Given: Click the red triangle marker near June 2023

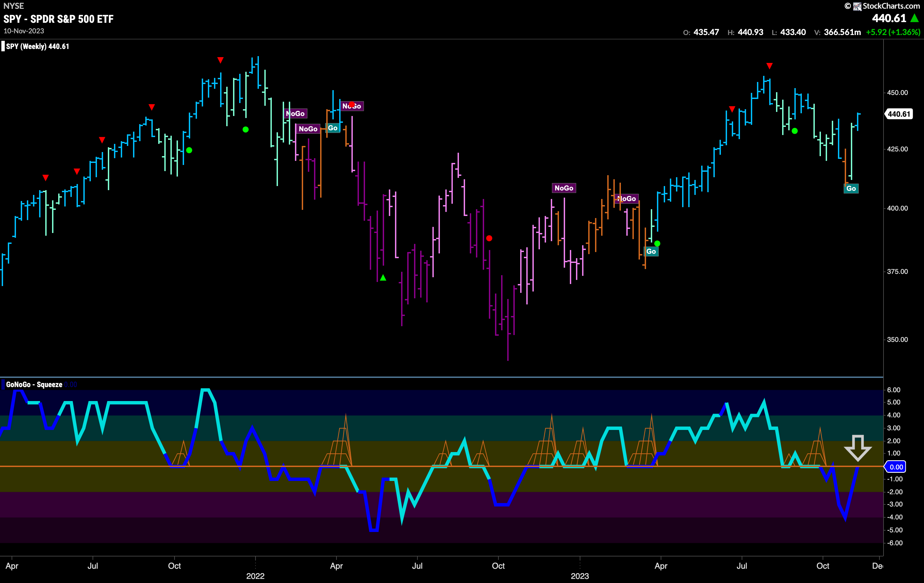Looking at the screenshot, I should pos(732,109).
